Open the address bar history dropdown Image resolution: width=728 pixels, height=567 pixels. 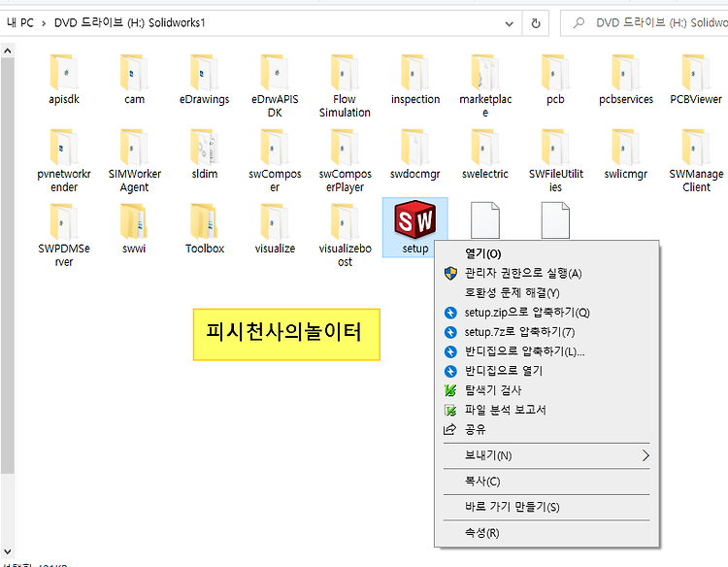(x=510, y=23)
